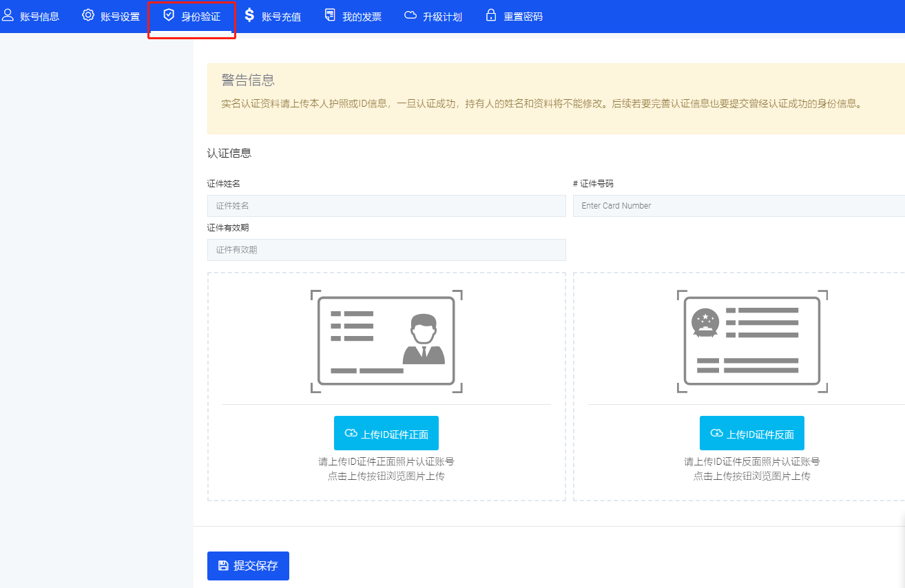Click the cloud upload icon in 上传ID证件反面
The width and height of the screenshot is (905, 588).
point(717,433)
